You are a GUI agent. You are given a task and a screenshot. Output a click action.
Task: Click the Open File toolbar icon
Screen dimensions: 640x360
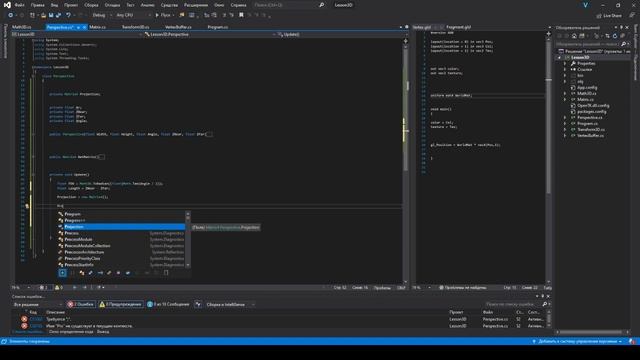coord(43,15)
